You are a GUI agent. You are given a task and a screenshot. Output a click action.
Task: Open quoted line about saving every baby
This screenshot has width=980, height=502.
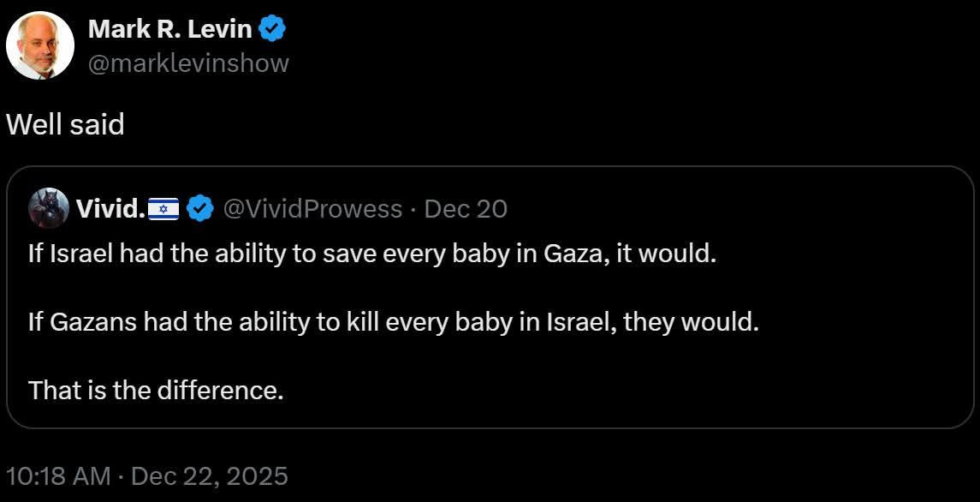(371, 255)
